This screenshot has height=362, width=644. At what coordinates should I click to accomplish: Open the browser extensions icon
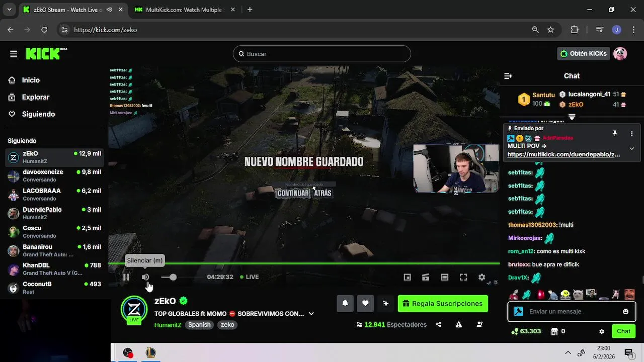coord(575,30)
